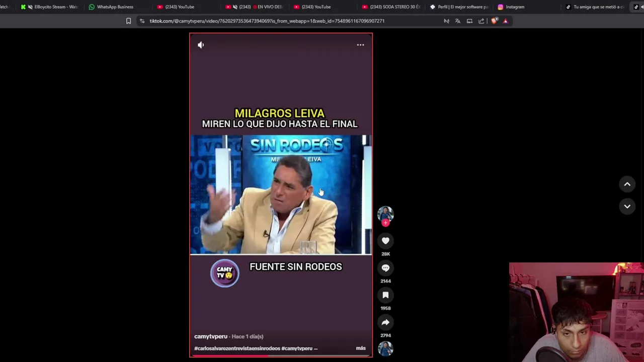This screenshot has height=362, width=644.
Task: Unmute ElBoycito Stream tab speaker icon
Action: pyautogui.click(x=30, y=7)
